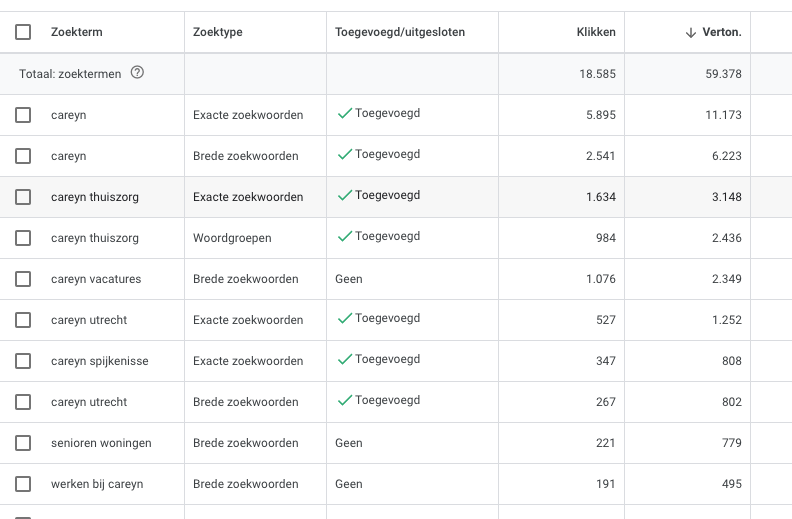The height and width of the screenshot is (519, 792).
Task: Sort by the Zoekterm column header
Action: 77,32
